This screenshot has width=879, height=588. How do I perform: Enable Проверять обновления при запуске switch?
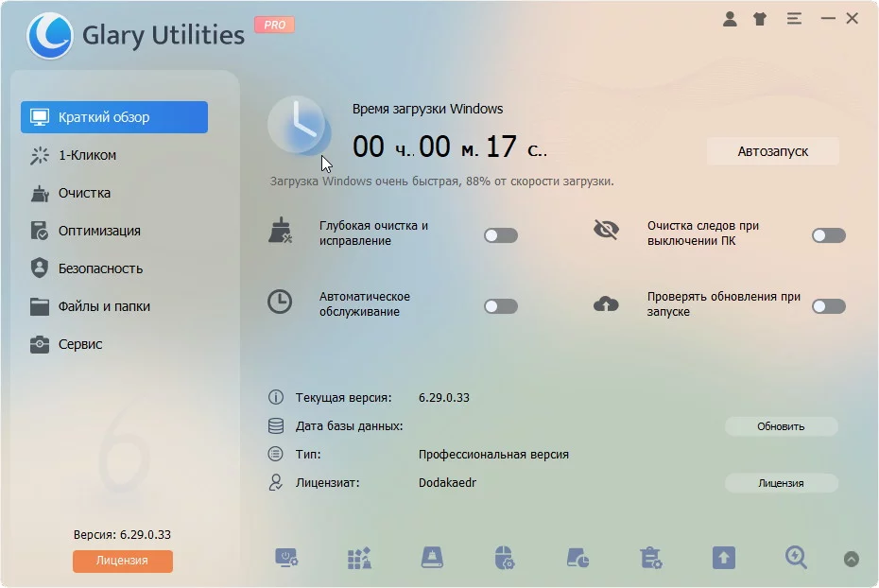829,306
